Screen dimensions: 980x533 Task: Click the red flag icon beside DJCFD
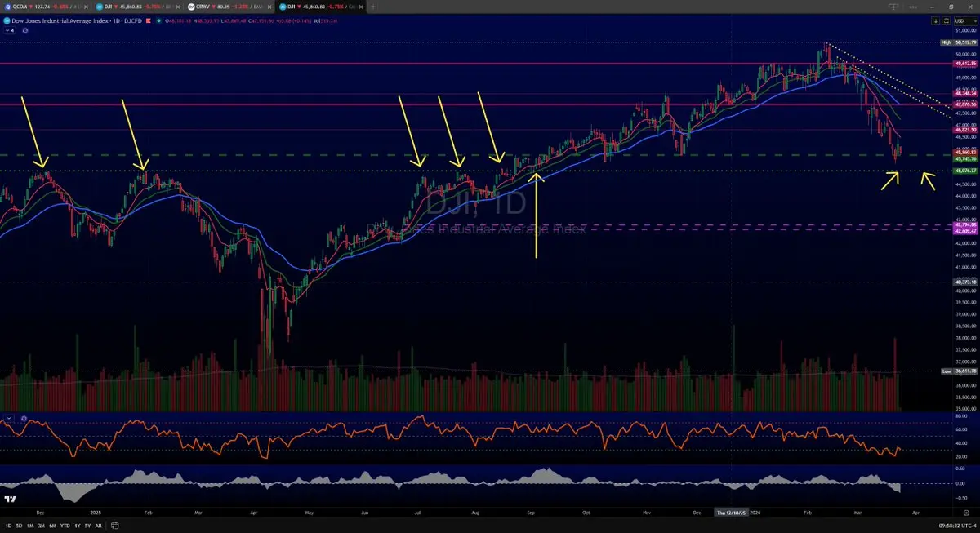point(148,20)
